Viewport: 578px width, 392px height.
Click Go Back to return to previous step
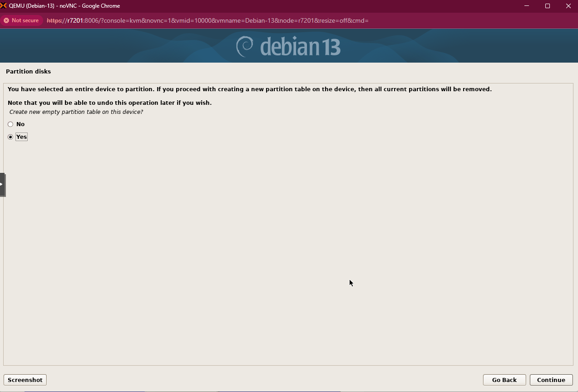504,380
